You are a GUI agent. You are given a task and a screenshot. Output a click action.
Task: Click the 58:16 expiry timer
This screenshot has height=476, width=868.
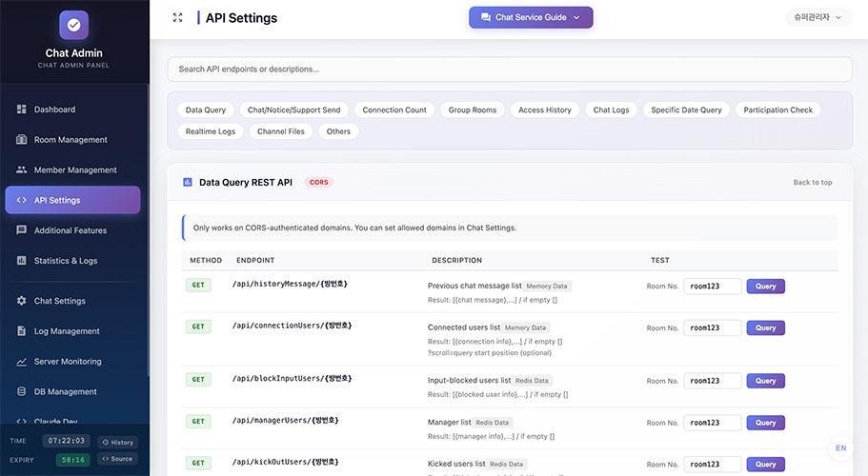click(73, 460)
